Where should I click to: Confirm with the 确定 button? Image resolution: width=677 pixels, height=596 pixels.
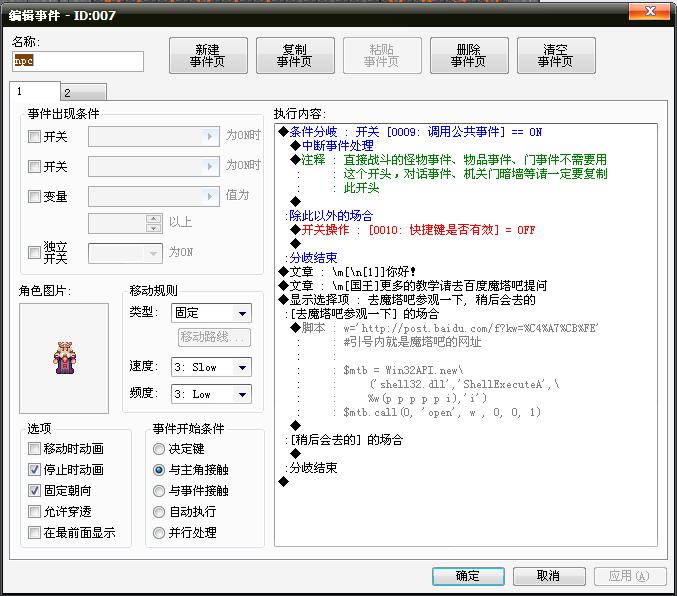pos(468,576)
